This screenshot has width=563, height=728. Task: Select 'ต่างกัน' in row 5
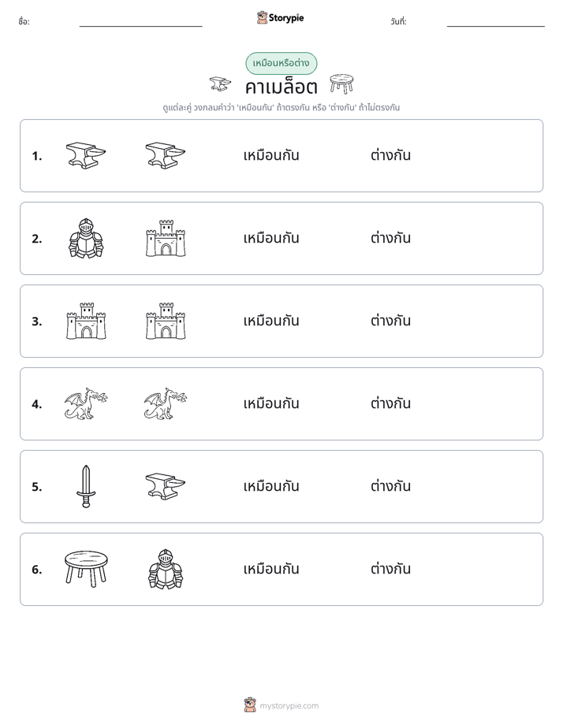point(390,485)
